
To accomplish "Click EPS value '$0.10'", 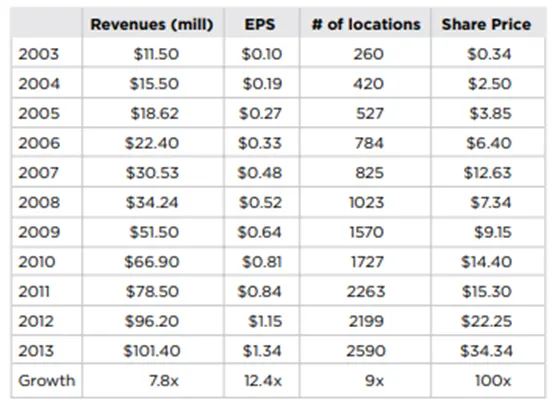I will pyautogui.click(x=262, y=54).
